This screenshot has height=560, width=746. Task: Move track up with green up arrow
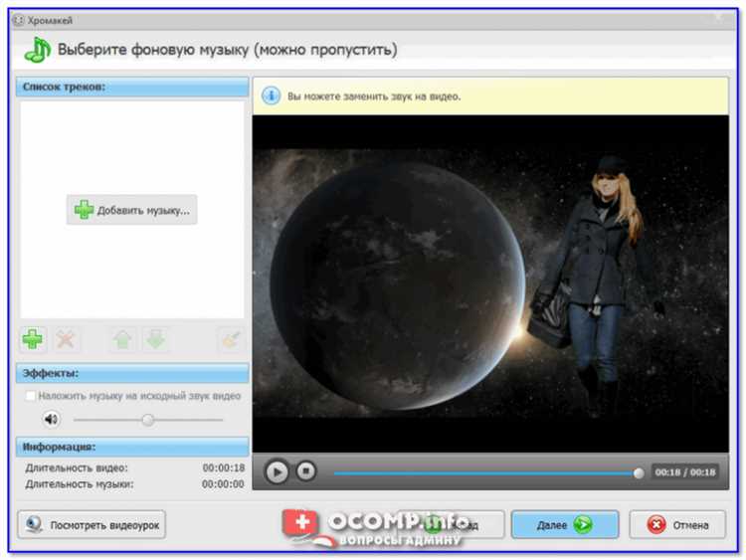tap(122, 339)
